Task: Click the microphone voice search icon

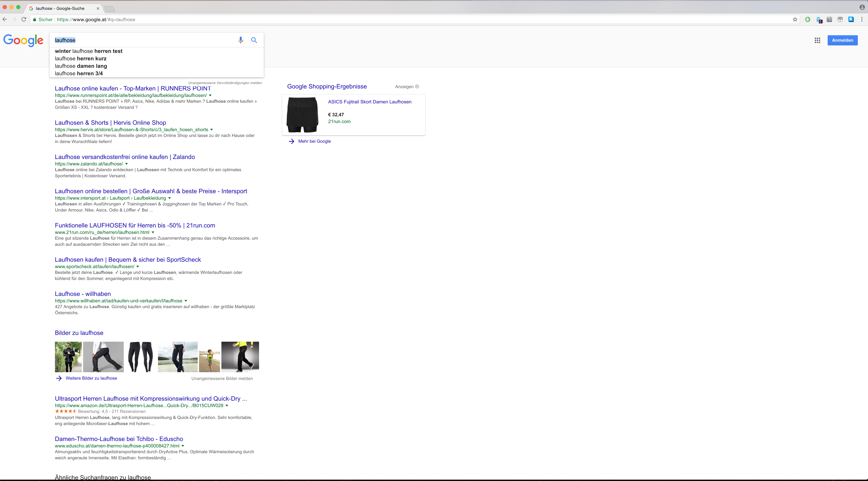Action: (x=241, y=40)
